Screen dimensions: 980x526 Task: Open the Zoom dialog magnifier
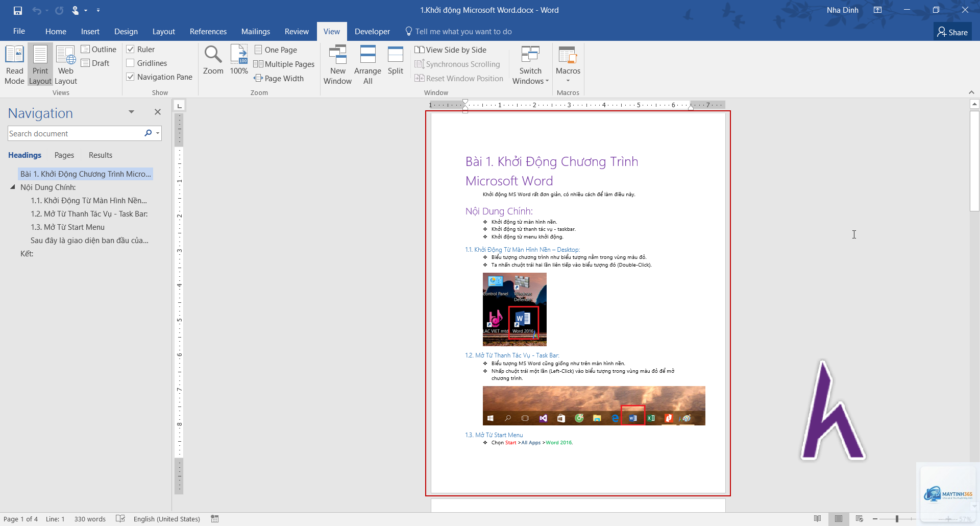pyautogui.click(x=213, y=60)
